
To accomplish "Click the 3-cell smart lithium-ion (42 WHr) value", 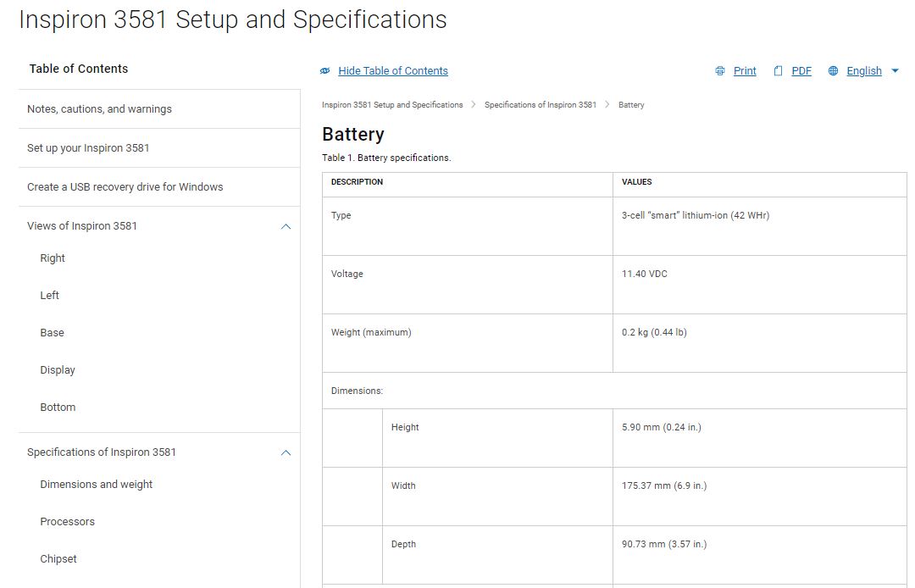I will pos(696,216).
